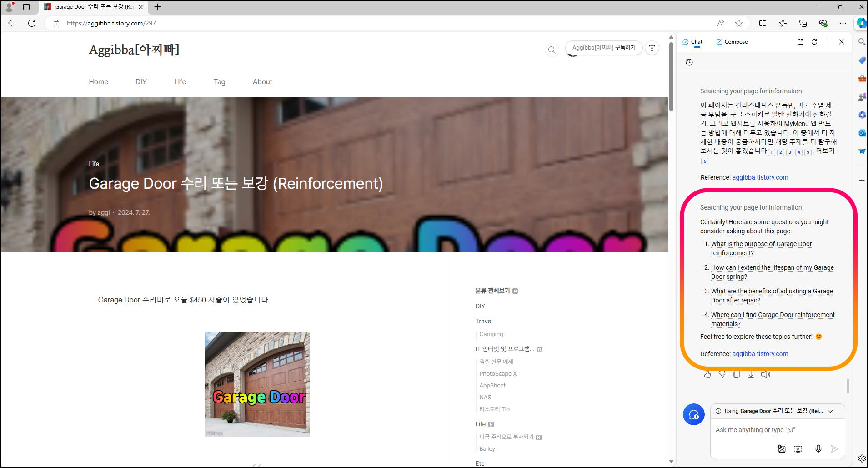The width and height of the screenshot is (868, 468).
Task: Open Copilot chat in new window
Action: 801,42
